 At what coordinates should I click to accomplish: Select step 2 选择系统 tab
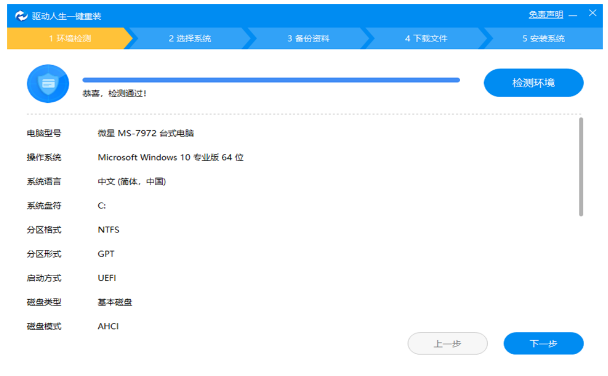click(190, 38)
